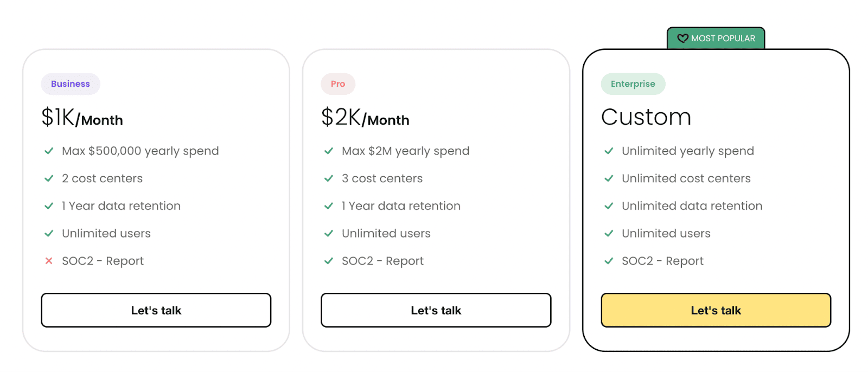This screenshot has height=372, width=868.
Task: Select the Business plan label badge
Action: (71, 84)
